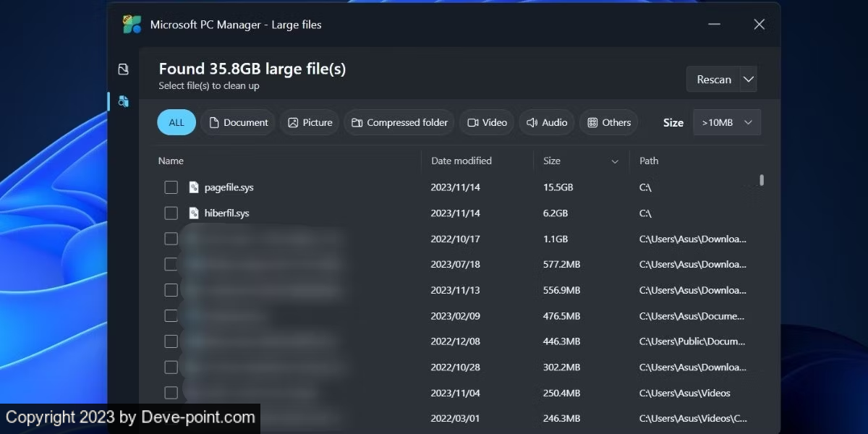
Task: Click the Size column sort arrow
Action: [615, 161]
